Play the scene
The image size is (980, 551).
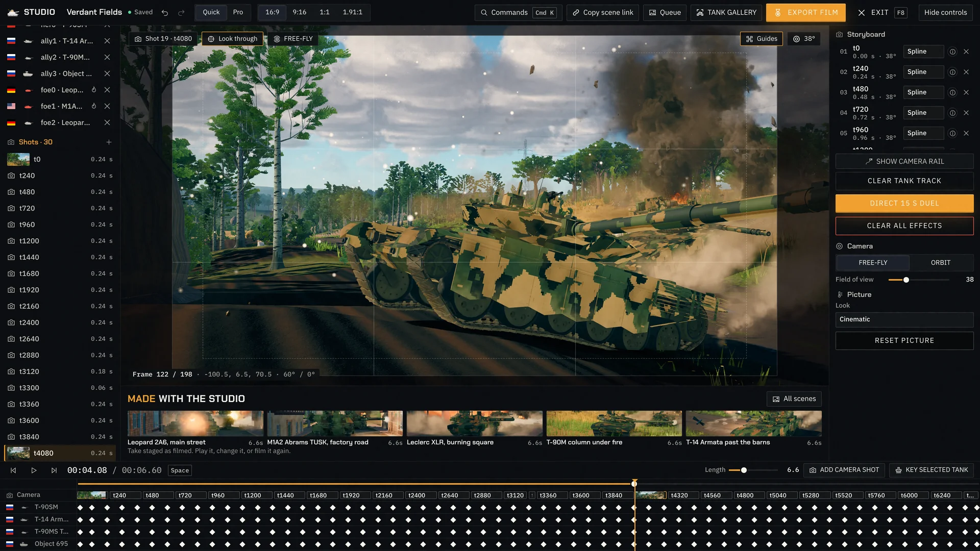pos(34,470)
